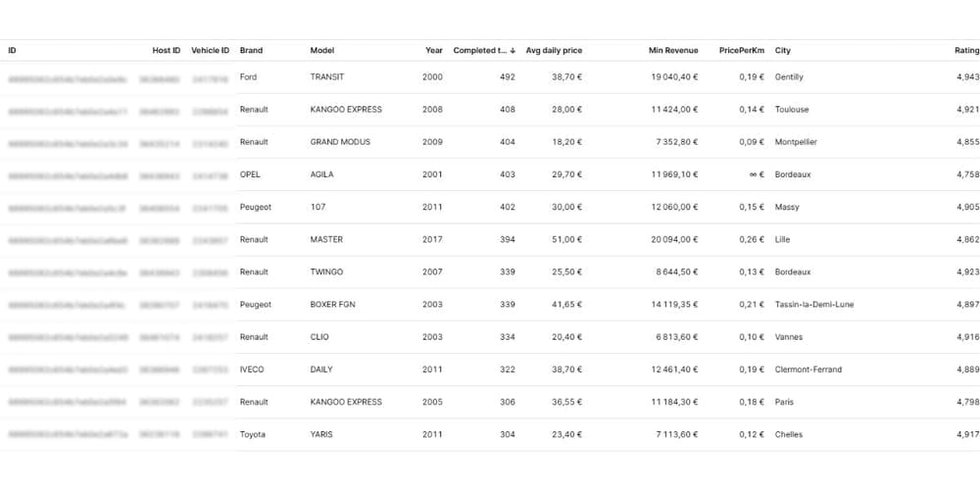Sort table by City column header
The height and width of the screenshot is (490, 980).
point(782,51)
